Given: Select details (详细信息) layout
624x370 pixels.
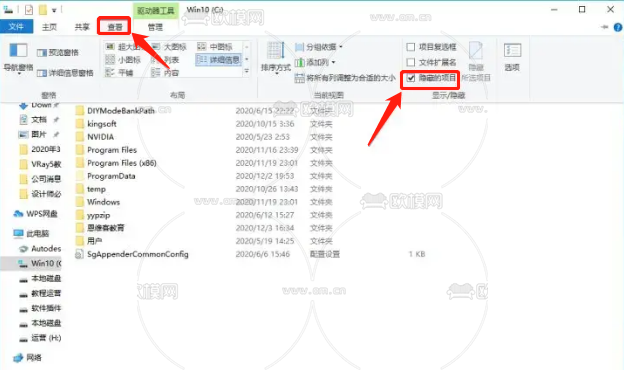Looking at the screenshot, I should (219, 60).
